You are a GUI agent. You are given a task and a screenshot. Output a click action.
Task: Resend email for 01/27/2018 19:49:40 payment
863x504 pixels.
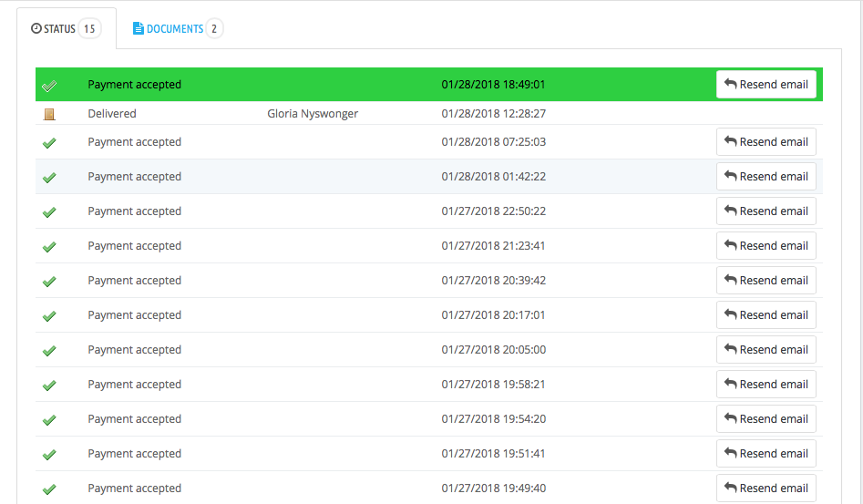tap(766, 488)
